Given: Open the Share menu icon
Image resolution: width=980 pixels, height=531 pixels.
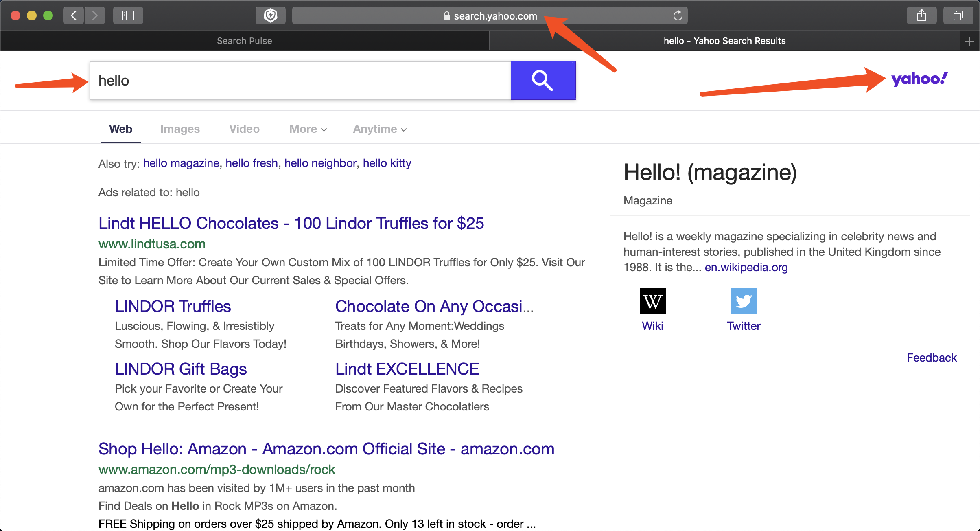Looking at the screenshot, I should (x=922, y=15).
